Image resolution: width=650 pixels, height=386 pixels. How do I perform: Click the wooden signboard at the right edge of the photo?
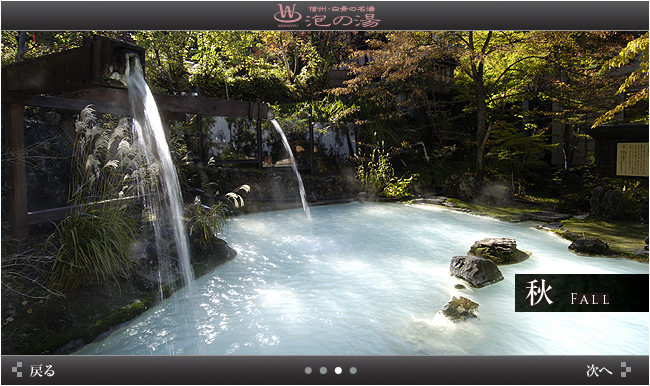tap(632, 159)
